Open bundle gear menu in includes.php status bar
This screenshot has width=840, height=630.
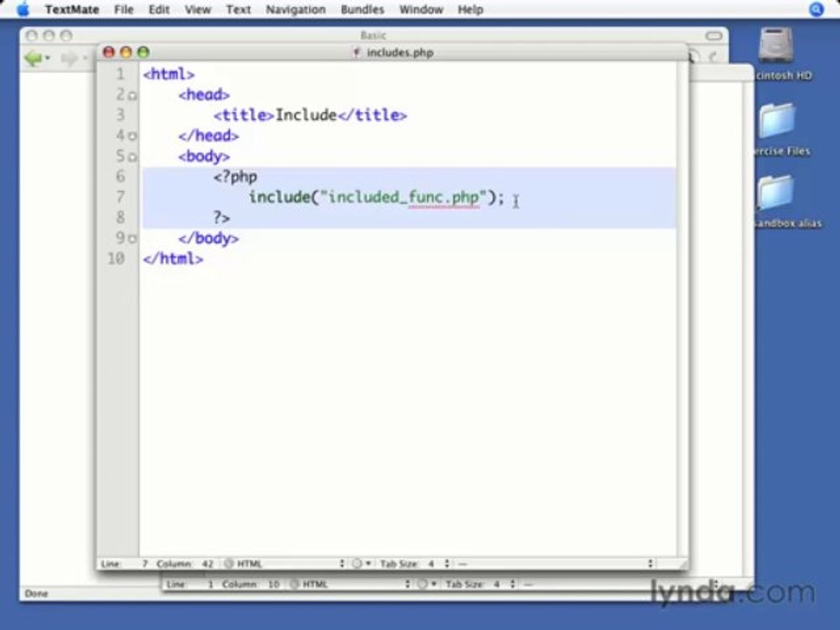361,563
